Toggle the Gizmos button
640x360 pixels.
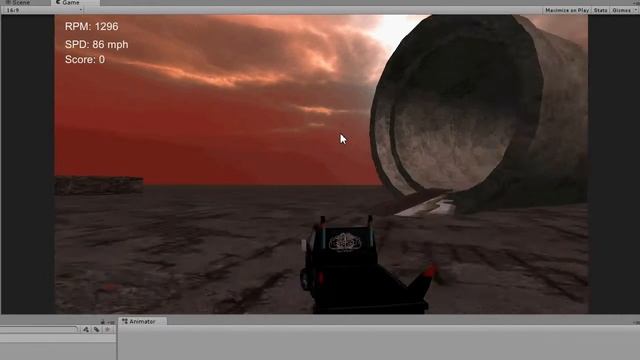point(621,10)
